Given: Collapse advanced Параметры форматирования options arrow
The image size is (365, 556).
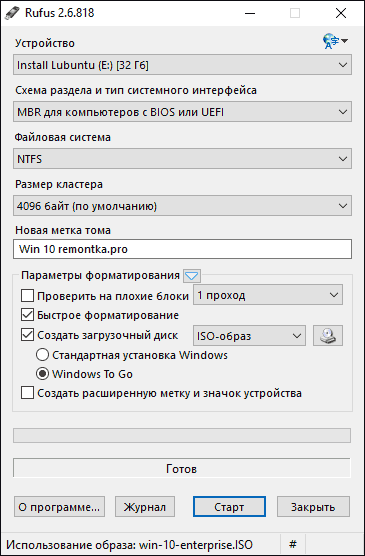Looking at the screenshot, I should pyautogui.click(x=192, y=276).
